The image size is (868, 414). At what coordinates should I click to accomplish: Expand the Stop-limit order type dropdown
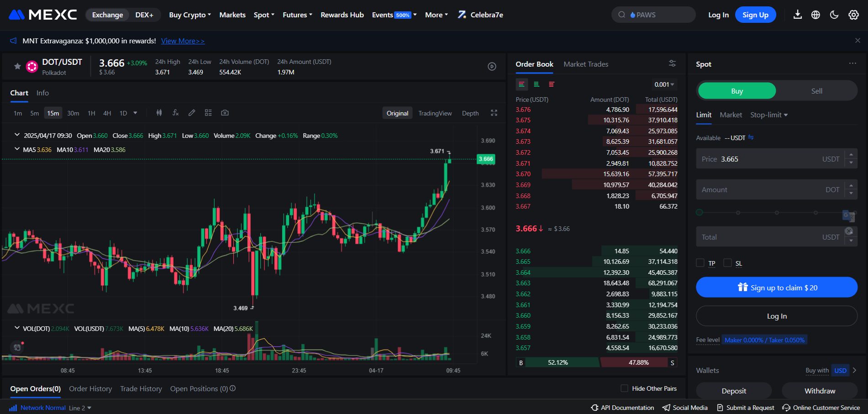[769, 115]
